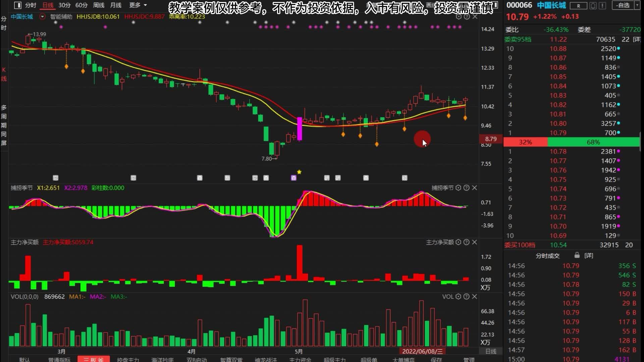Click the 详 link next to 分时成交
The height and width of the screenshot is (362, 644).
[x=589, y=255]
